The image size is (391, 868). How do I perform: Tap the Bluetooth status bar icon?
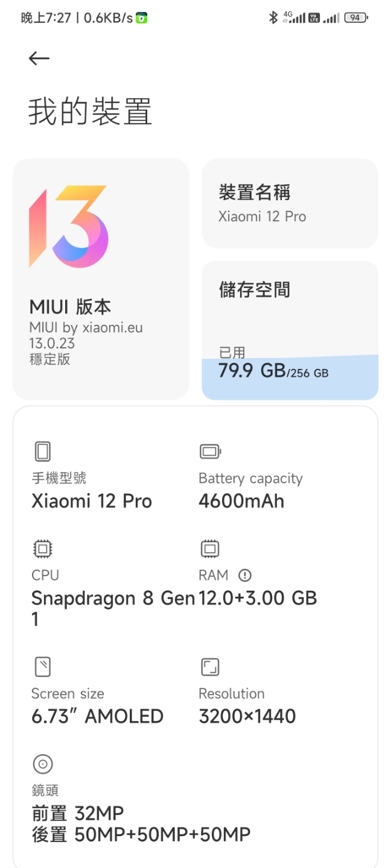pos(273,17)
